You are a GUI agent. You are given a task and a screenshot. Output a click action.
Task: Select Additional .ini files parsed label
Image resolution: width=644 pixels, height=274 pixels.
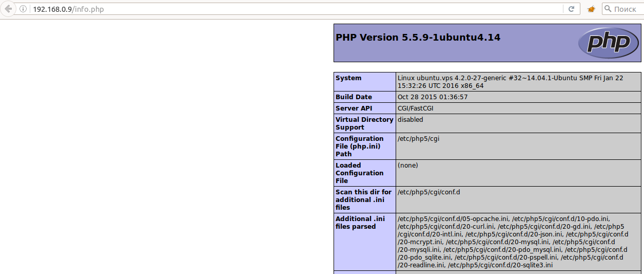[x=360, y=223]
